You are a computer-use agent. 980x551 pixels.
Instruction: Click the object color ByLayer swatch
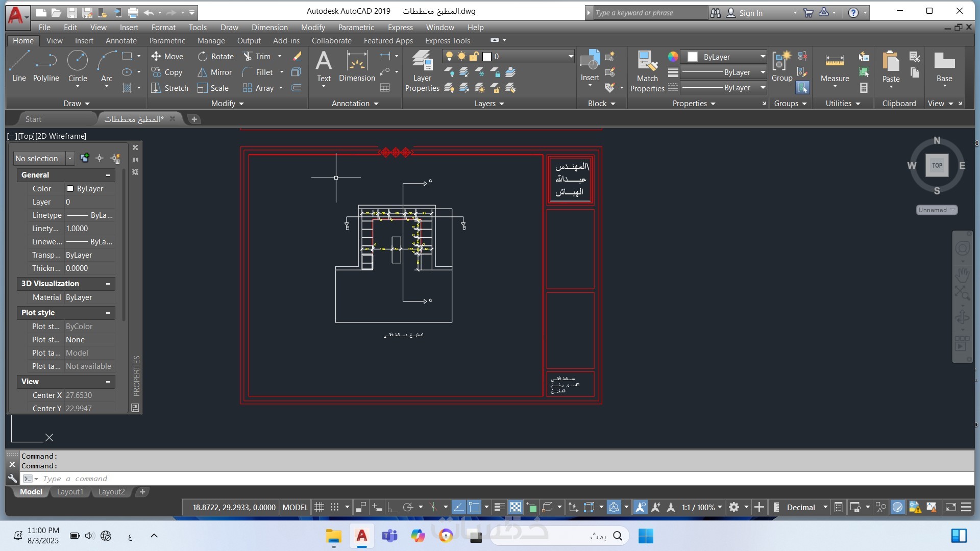click(x=693, y=57)
